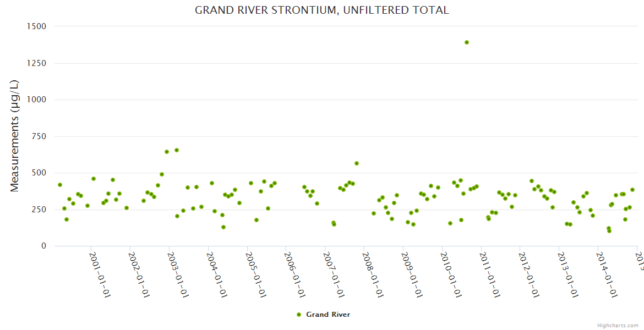Click the first data point on the far left
Image resolution: width=644 pixels, height=330 pixels.
[60, 185]
